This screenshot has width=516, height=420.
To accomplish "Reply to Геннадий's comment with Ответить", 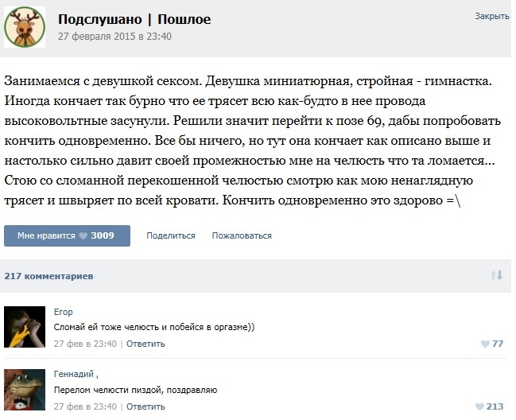I will click(145, 406).
